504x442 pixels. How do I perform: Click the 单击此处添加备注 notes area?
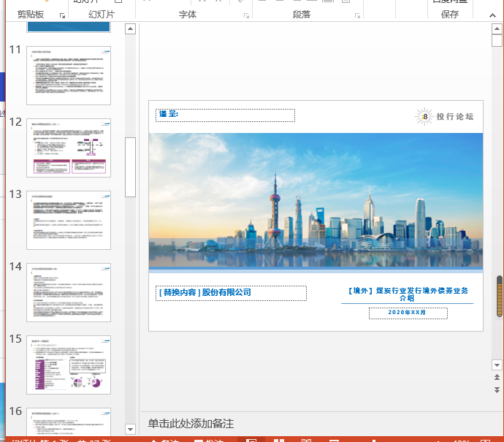coord(191,424)
